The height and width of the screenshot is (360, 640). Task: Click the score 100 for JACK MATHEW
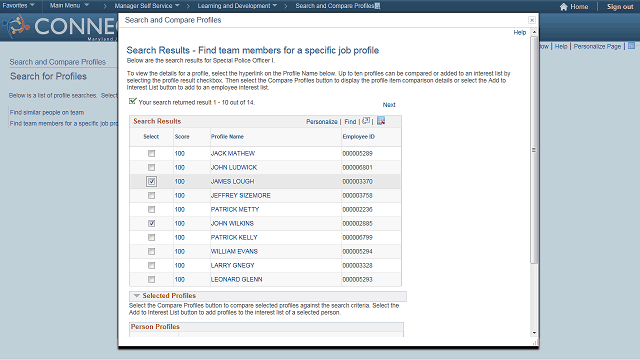tap(180, 153)
